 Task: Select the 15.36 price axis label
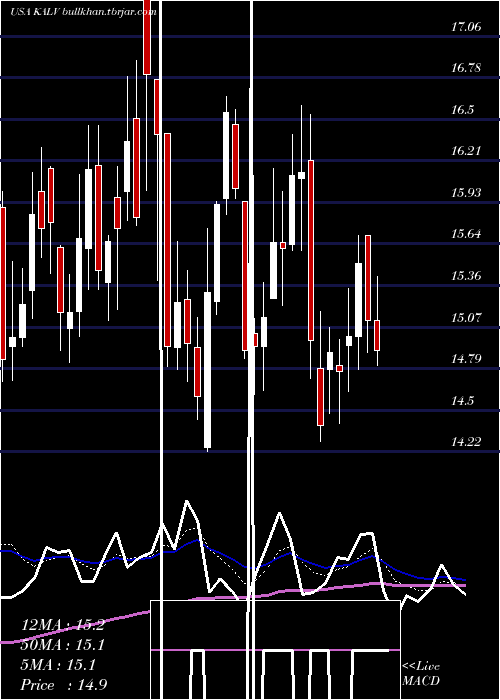coord(466,275)
